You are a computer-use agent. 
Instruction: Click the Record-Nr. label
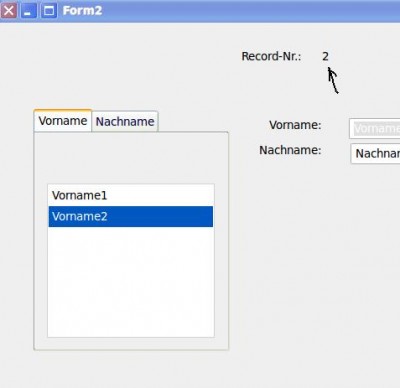pos(271,56)
